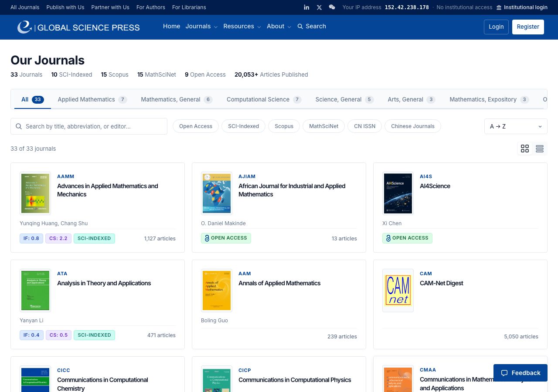Open the A → Z sort dropdown
The image size is (558, 392).
click(x=516, y=126)
